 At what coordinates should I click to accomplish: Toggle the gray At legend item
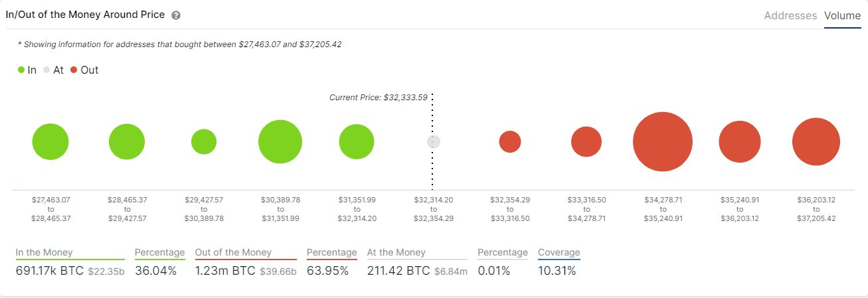(x=53, y=70)
